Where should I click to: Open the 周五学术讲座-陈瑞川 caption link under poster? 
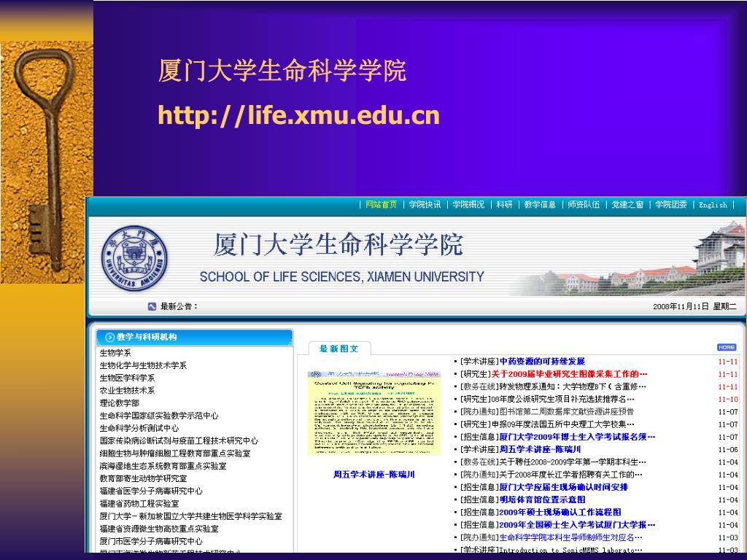374,474
